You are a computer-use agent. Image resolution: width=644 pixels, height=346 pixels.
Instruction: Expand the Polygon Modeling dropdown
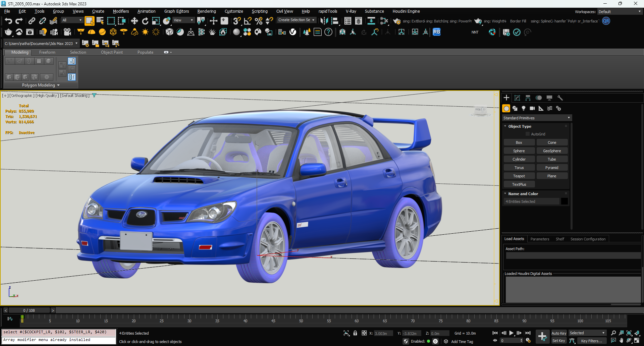pyautogui.click(x=41, y=85)
